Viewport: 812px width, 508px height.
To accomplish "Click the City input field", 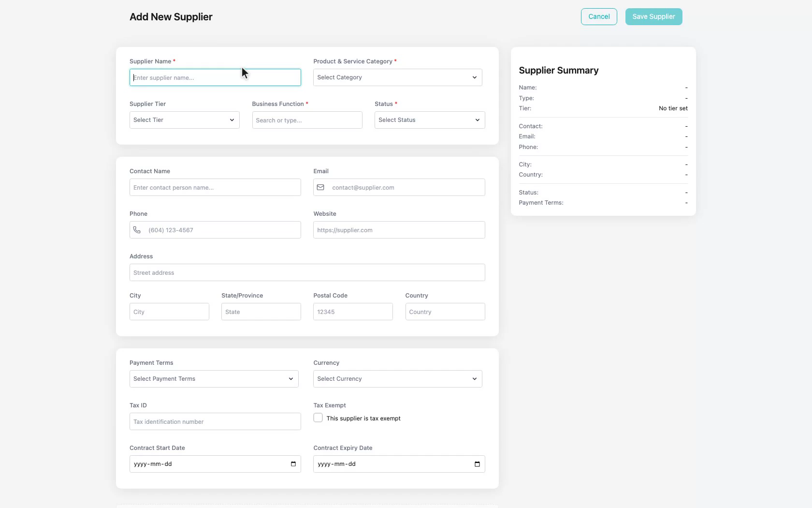I will coord(169,312).
